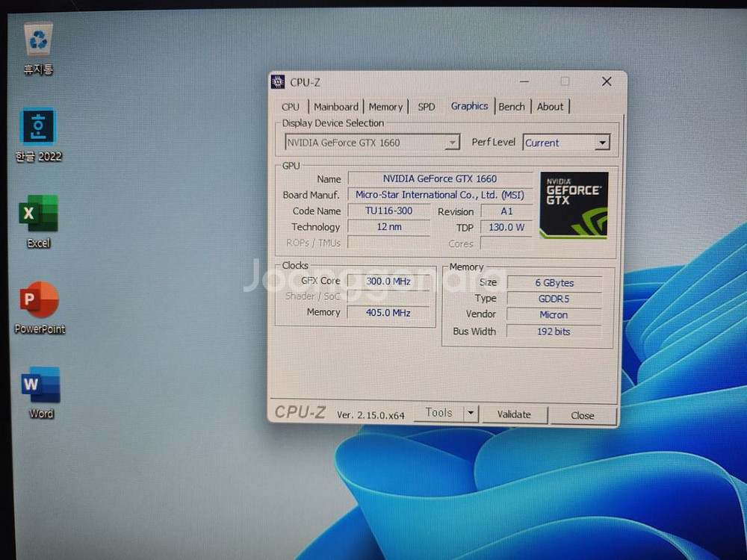The width and height of the screenshot is (747, 560).
Task: Click the Micron vendor value
Action: pos(554,315)
